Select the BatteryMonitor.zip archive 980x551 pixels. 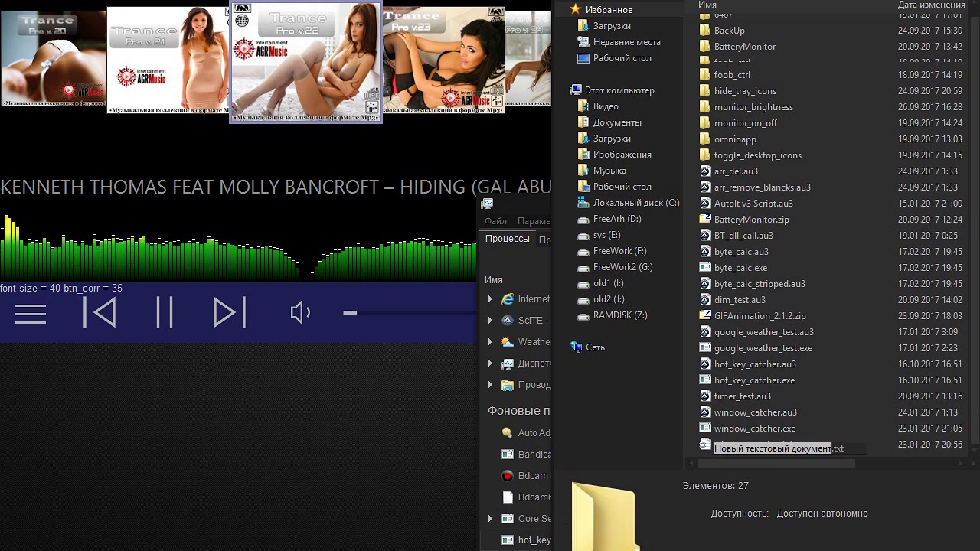(744, 220)
